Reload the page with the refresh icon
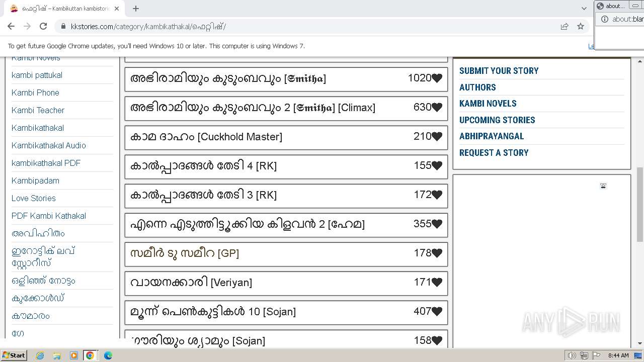Image resolution: width=644 pixels, height=362 pixels. (x=43, y=27)
